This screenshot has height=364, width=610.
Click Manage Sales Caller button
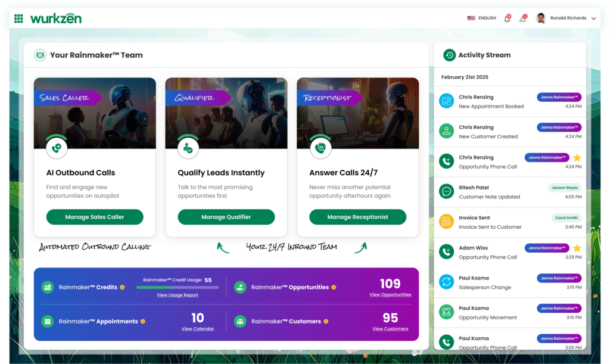click(x=95, y=217)
